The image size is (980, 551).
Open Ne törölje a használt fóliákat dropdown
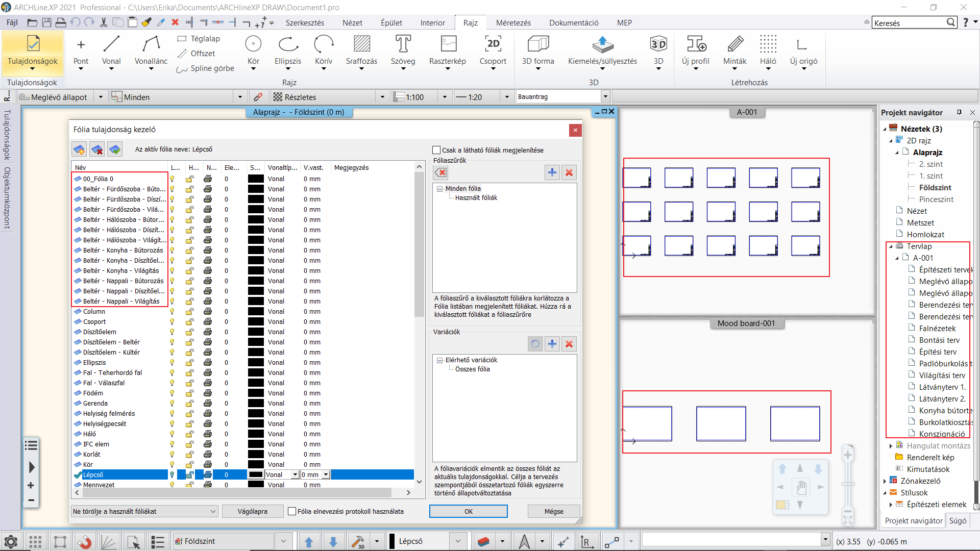click(144, 511)
